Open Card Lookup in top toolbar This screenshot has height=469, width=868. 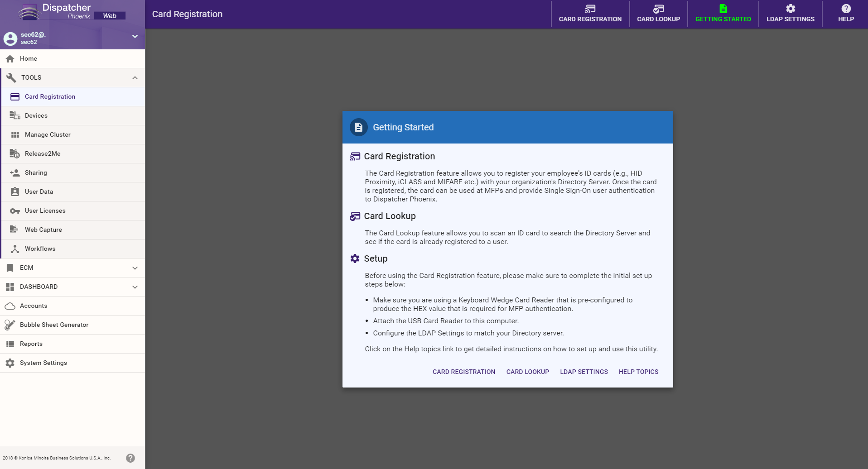[x=659, y=14]
